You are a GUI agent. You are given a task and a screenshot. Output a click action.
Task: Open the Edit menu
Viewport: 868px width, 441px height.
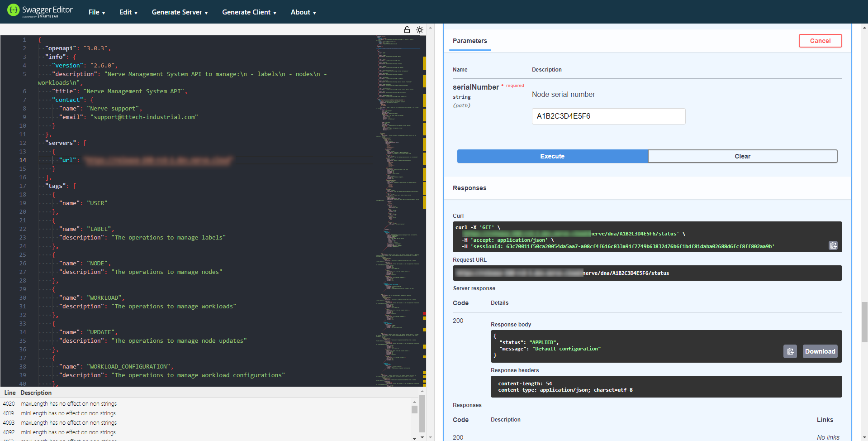click(x=128, y=12)
